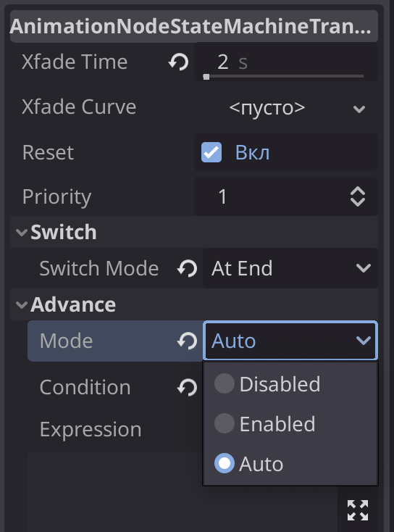This screenshot has width=394, height=532.
Task: Open the Switch Mode At End dropdown
Action: [290, 268]
